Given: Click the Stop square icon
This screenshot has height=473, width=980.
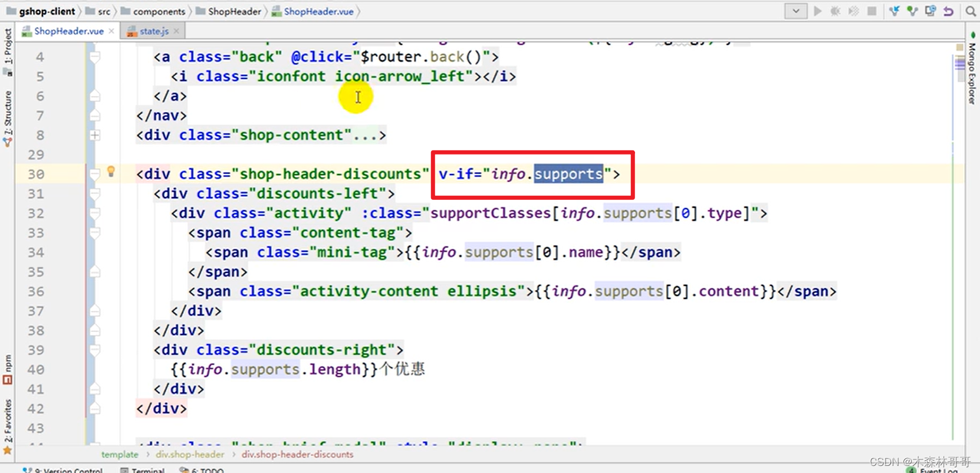Looking at the screenshot, I should coord(872,11).
